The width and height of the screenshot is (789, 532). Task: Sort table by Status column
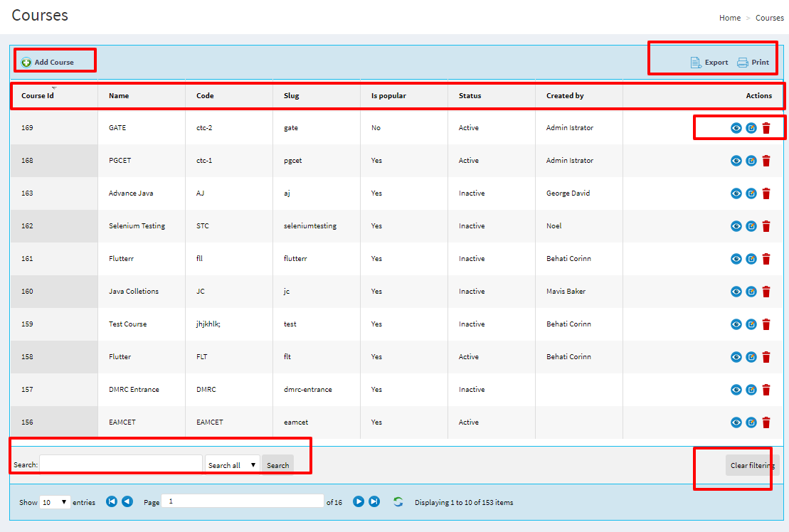pyautogui.click(x=470, y=95)
